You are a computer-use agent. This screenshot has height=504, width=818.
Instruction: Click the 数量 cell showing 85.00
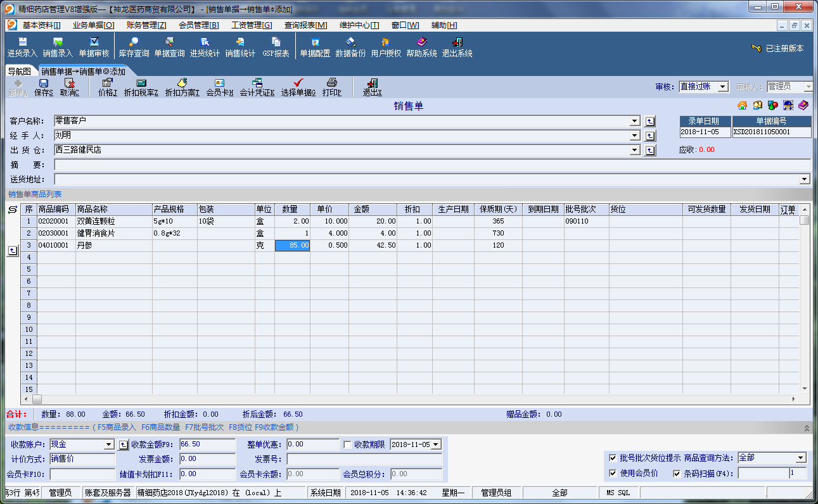click(292, 246)
